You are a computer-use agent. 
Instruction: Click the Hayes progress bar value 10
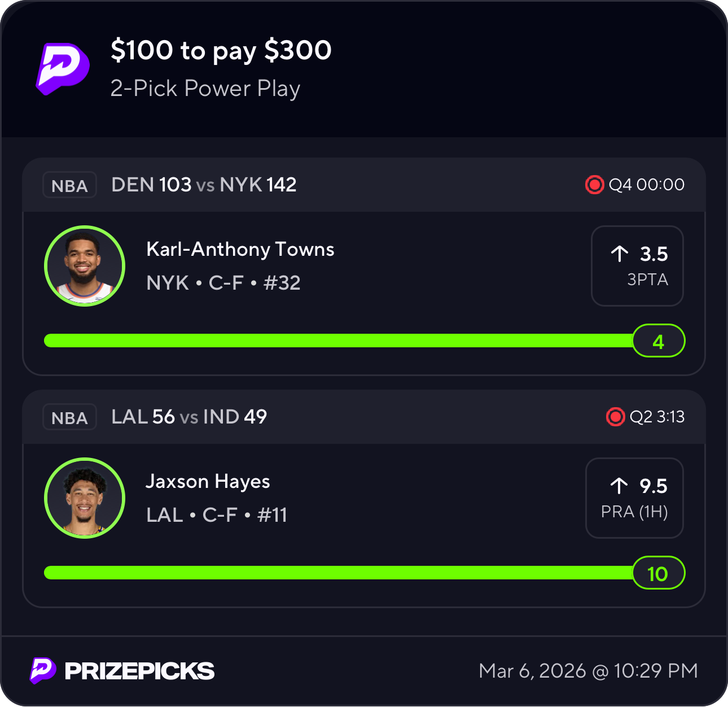coord(658,573)
